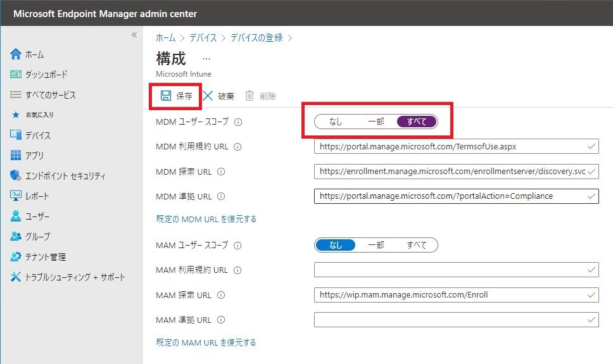Click the empty MAM 利用規約 URL field

(456, 270)
